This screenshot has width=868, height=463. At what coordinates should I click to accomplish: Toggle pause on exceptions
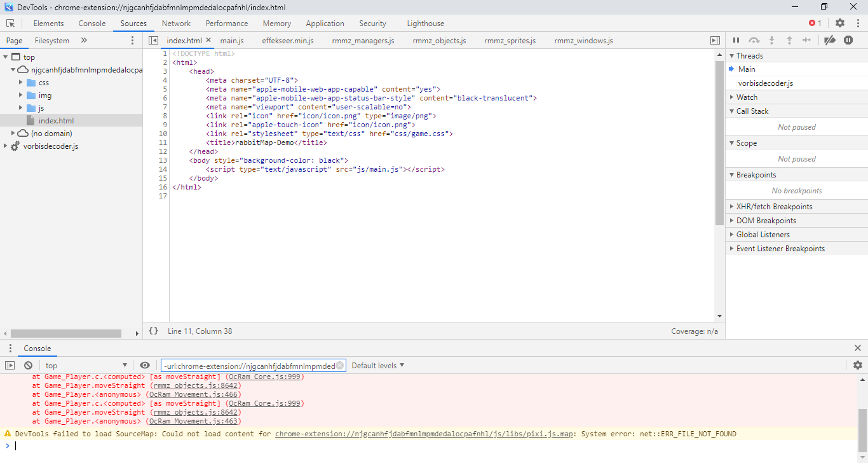pos(848,41)
